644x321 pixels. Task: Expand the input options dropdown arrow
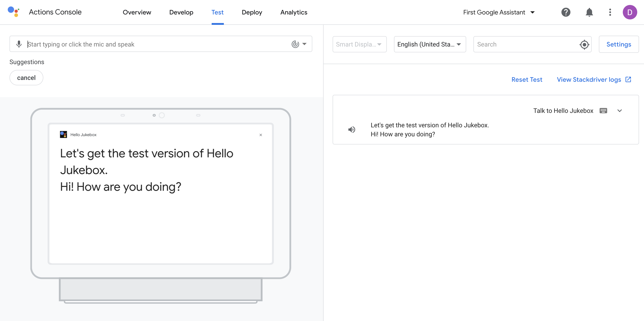tap(304, 44)
